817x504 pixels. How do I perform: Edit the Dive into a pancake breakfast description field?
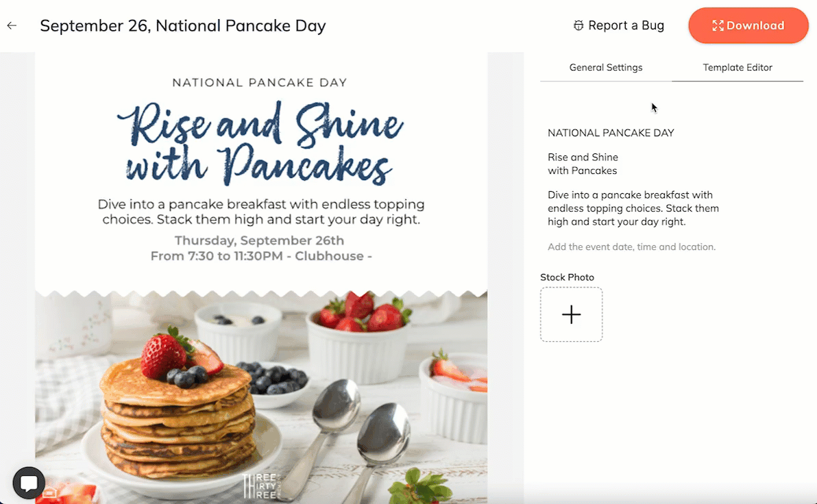[633, 208]
